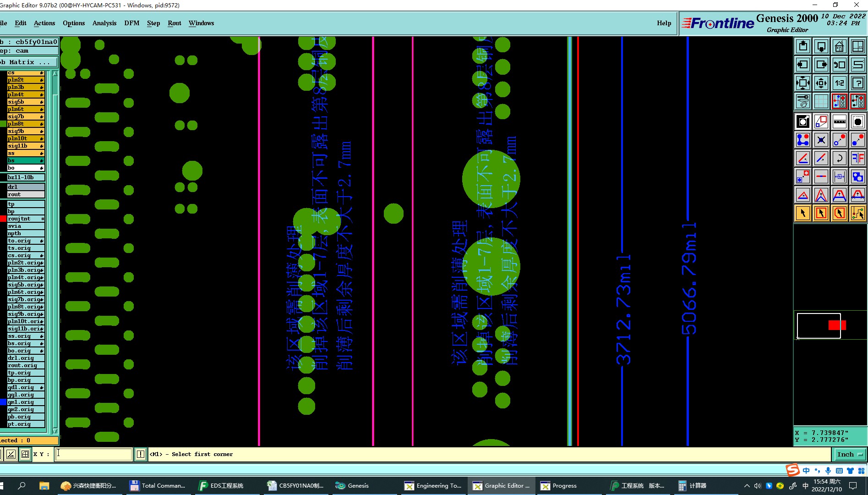Click the exclamation mark icon beside XY field
868x495 pixels.
click(x=141, y=454)
